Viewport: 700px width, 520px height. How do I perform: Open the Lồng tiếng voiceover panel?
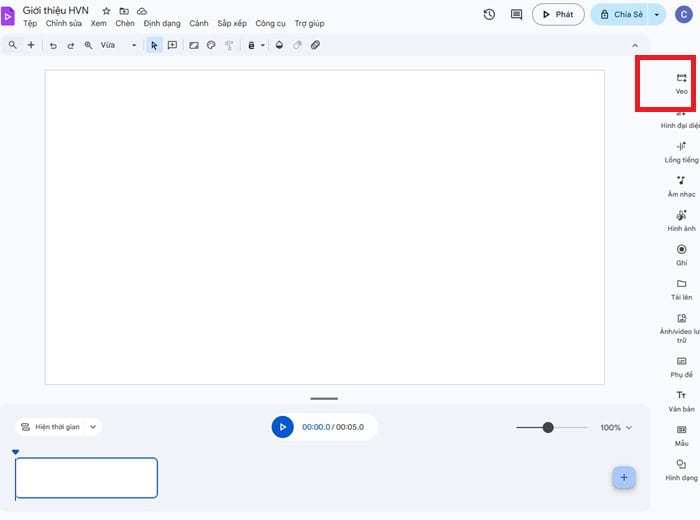pyautogui.click(x=681, y=150)
